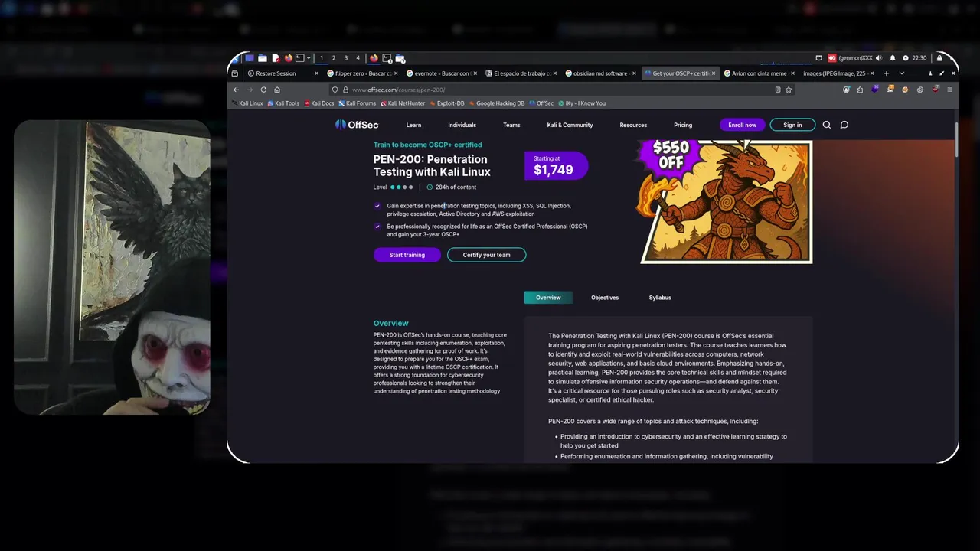Image resolution: width=980 pixels, height=551 pixels.
Task: Open Exploit-DB bookmark
Action: coord(447,103)
